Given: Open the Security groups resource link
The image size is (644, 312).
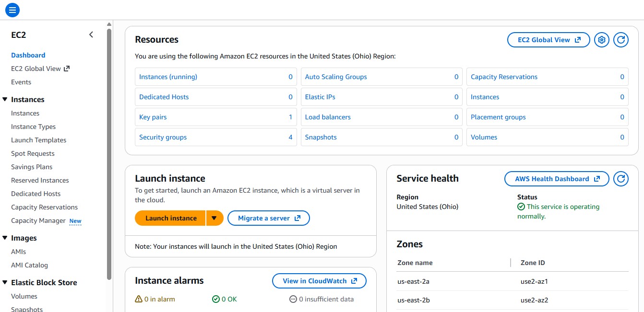Looking at the screenshot, I should 163,137.
